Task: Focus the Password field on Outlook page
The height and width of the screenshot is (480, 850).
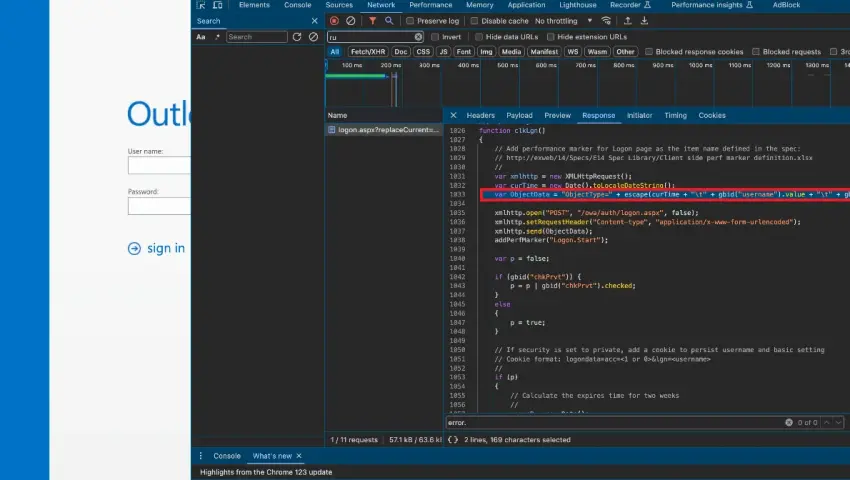Action: pyautogui.click(x=159, y=206)
